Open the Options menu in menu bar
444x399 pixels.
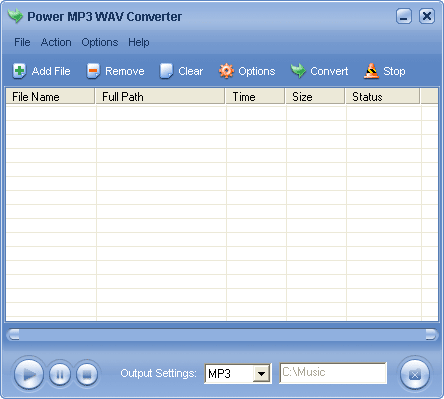(100, 42)
